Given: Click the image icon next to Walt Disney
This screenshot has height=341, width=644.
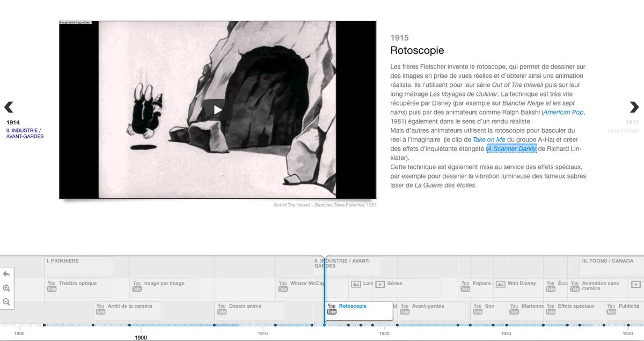Looking at the screenshot, I should [x=500, y=284].
